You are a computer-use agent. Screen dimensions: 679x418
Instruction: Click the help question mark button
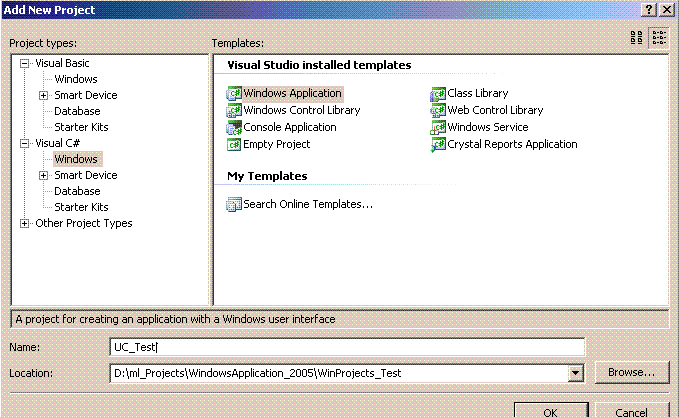pyautogui.click(x=649, y=10)
